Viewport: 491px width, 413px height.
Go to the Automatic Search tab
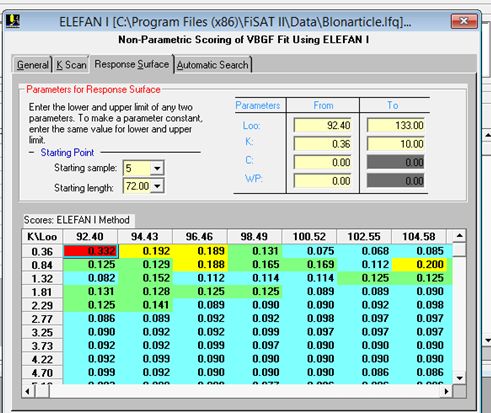[212, 64]
